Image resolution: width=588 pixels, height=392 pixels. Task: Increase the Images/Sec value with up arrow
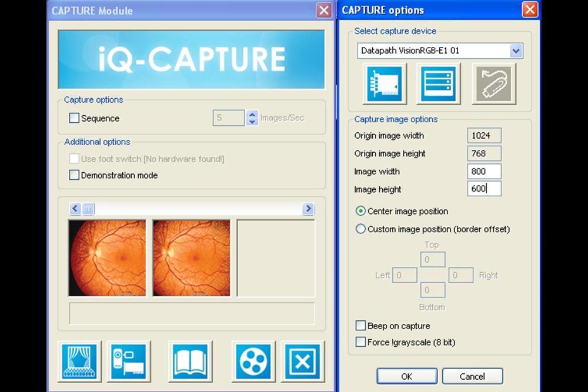[252, 115]
